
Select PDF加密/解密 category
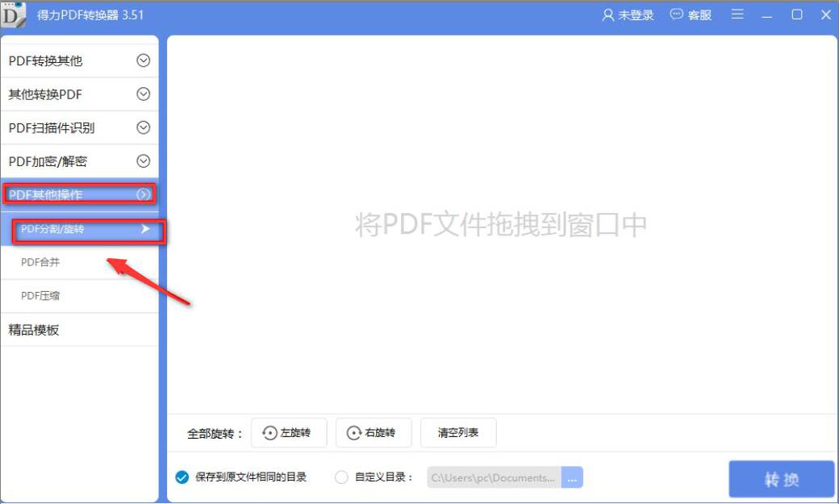coord(80,161)
